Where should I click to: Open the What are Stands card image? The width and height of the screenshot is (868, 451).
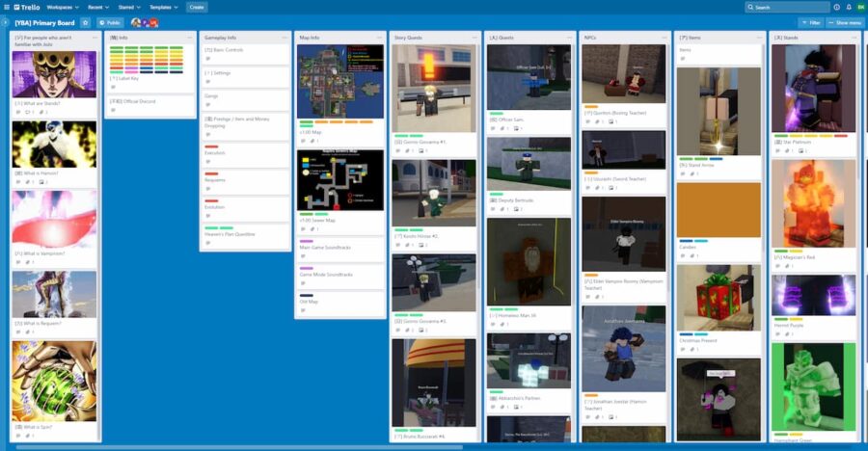click(x=54, y=74)
